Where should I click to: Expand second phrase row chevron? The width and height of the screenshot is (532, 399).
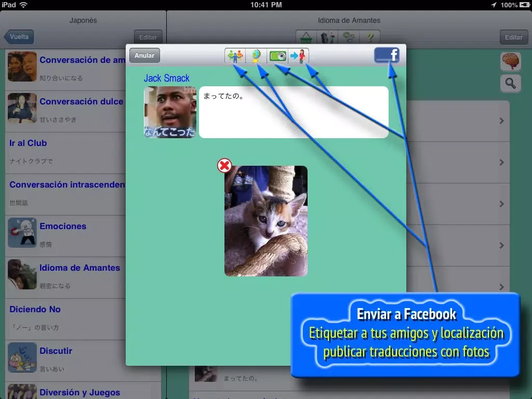pyautogui.click(x=501, y=163)
